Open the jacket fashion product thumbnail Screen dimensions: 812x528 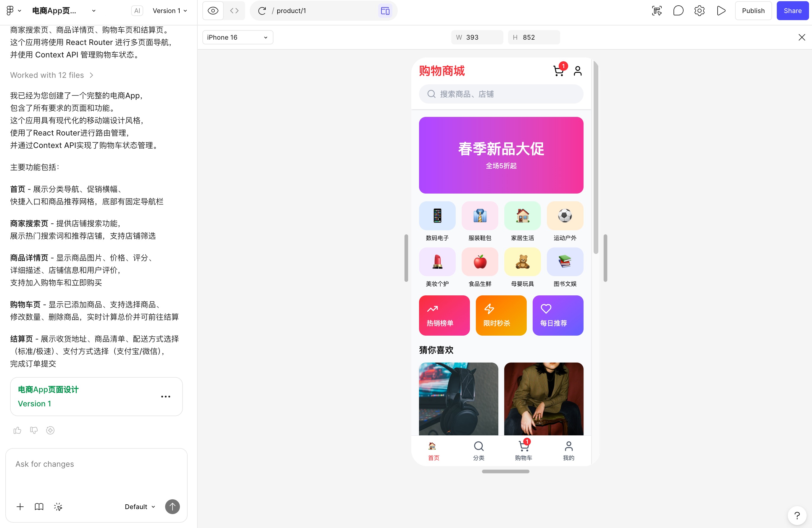(544, 399)
